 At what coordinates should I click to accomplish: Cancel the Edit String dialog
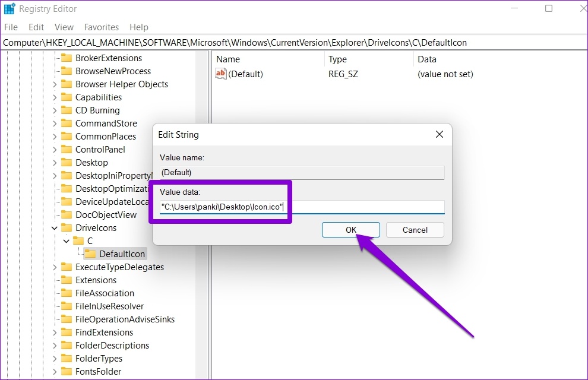[415, 230]
